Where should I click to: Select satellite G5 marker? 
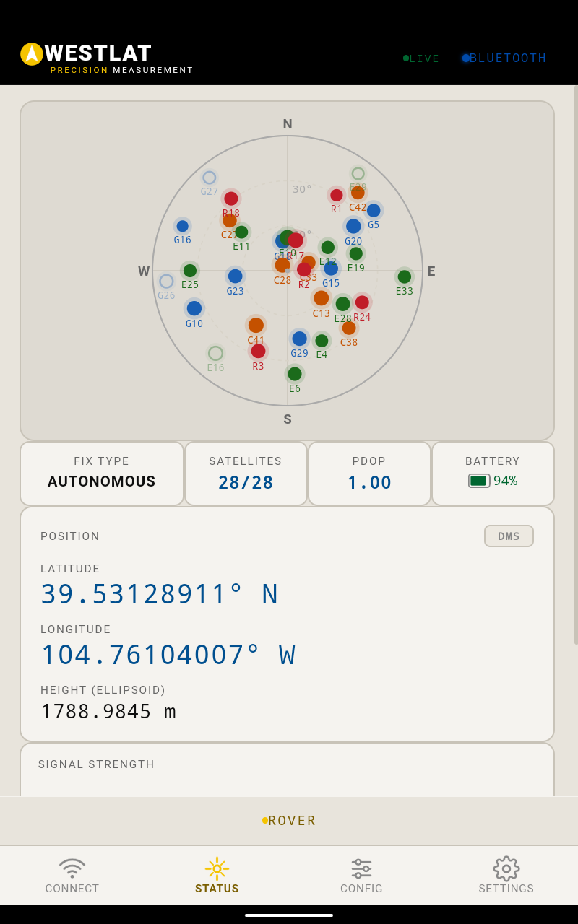pos(374,211)
